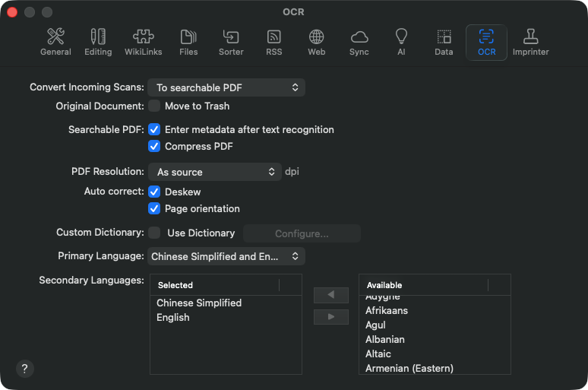588x390 pixels.
Task: Expand the PDF Resolution dropdown
Action: pos(215,172)
